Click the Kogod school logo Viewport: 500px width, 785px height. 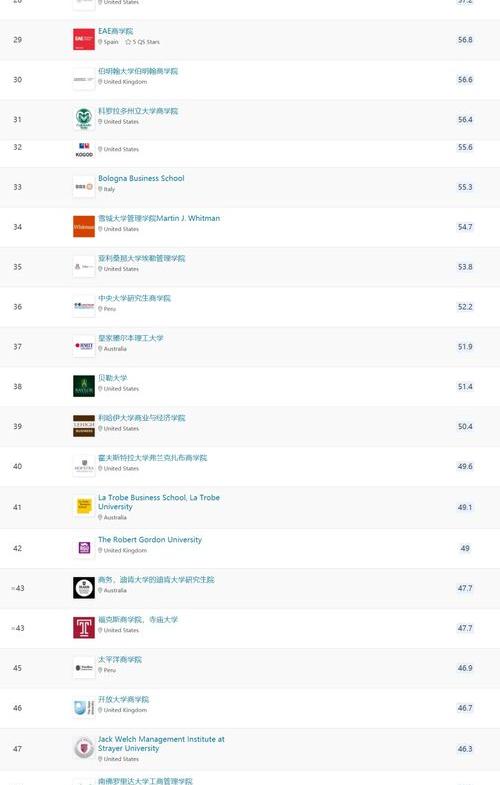pos(84,150)
